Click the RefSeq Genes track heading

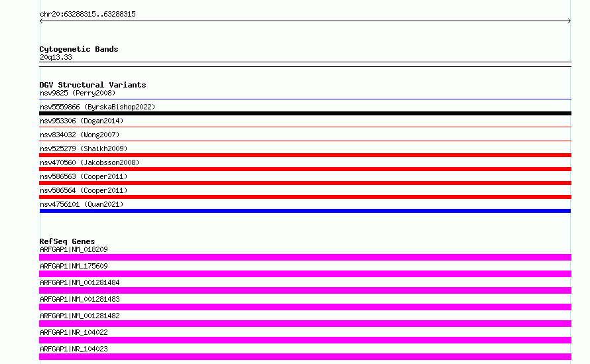[67, 241]
